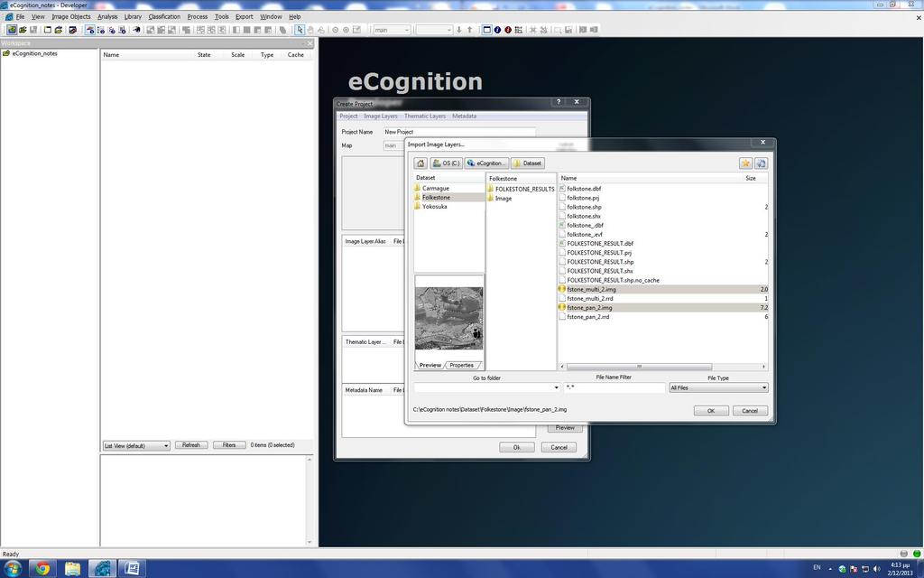Open the Process menu
This screenshot has height=578, width=924.
pyautogui.click(x=198, y=16)
